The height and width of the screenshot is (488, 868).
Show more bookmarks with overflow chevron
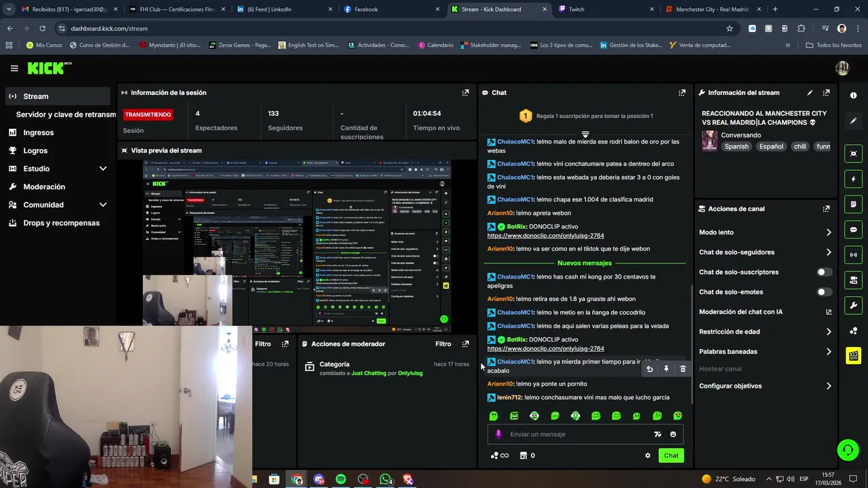(x=787, y=45)
